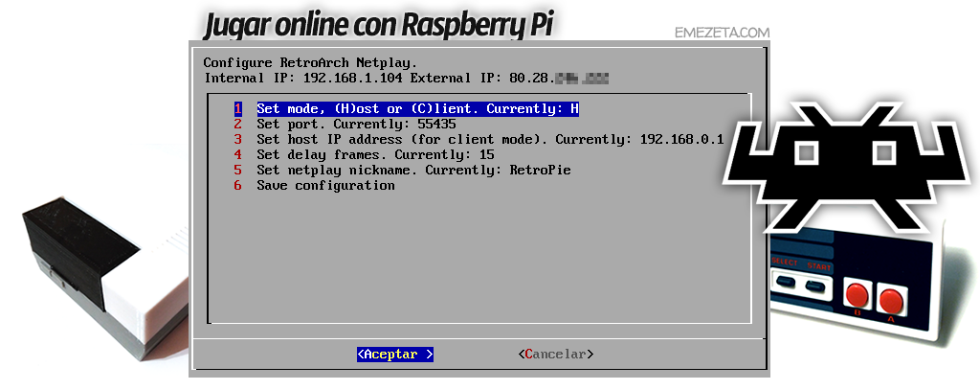Viewport: 980px width, 390px height.
Task: Click the red number 6 hotkey
Action: coord(237,185)
